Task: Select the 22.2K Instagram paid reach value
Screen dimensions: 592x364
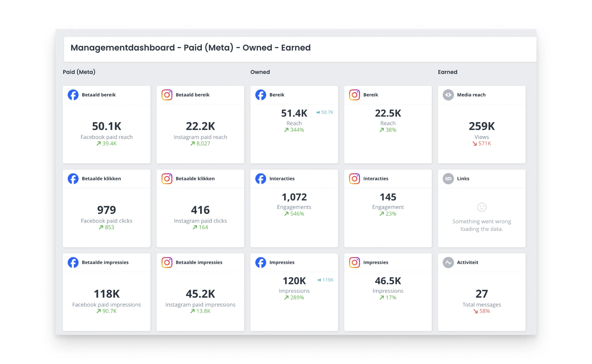Action: (x=200, y=126)
